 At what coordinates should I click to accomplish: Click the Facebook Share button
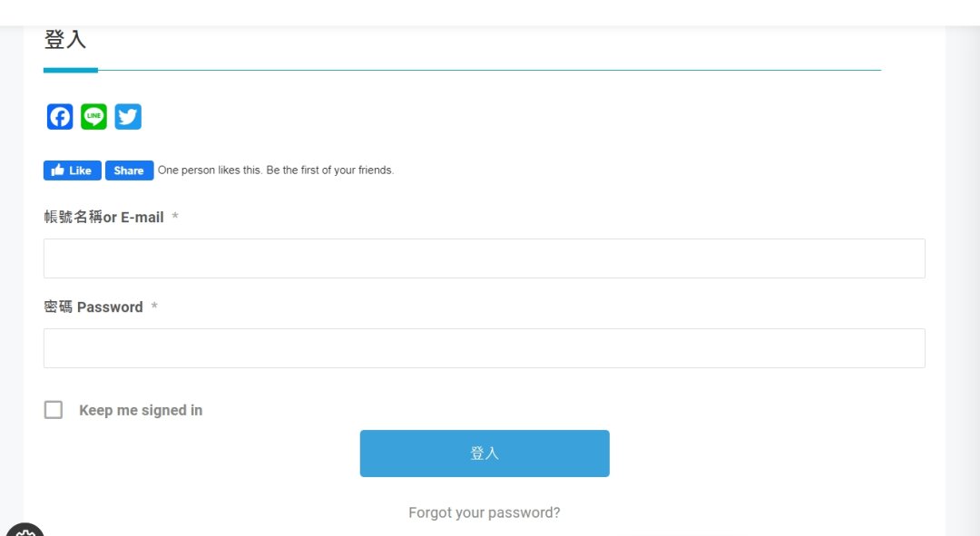point(130,171)
